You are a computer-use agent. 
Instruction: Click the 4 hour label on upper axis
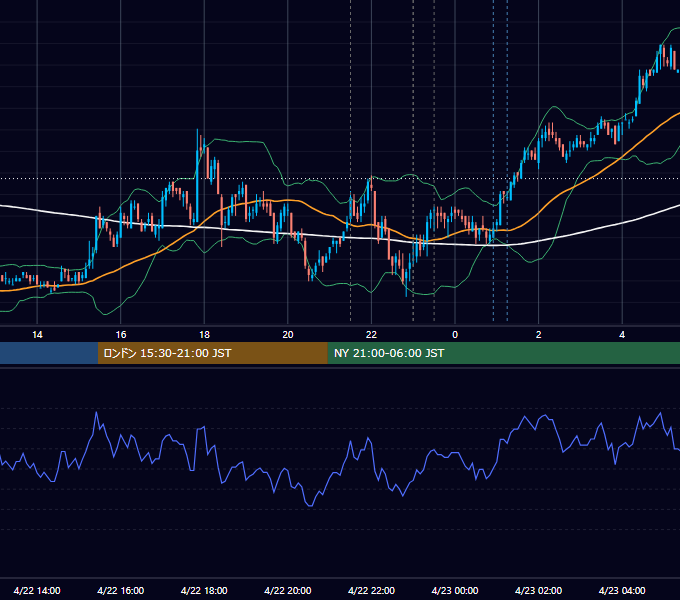pos(622,335)
